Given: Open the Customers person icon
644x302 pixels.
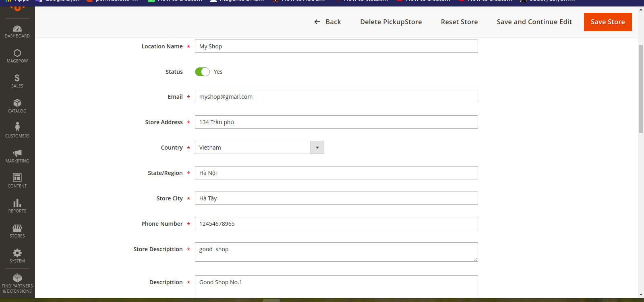Looking at the screenshot, I should (x=17, y=127).
